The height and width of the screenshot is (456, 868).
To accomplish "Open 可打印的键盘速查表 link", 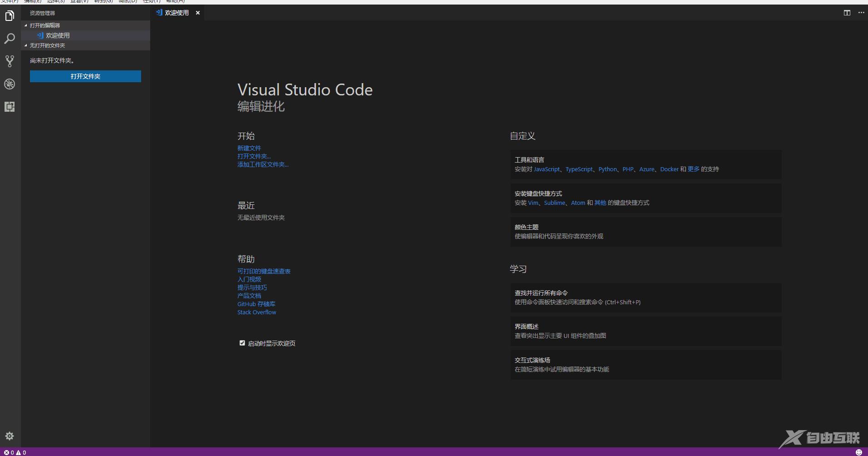I will click(264, 271).
